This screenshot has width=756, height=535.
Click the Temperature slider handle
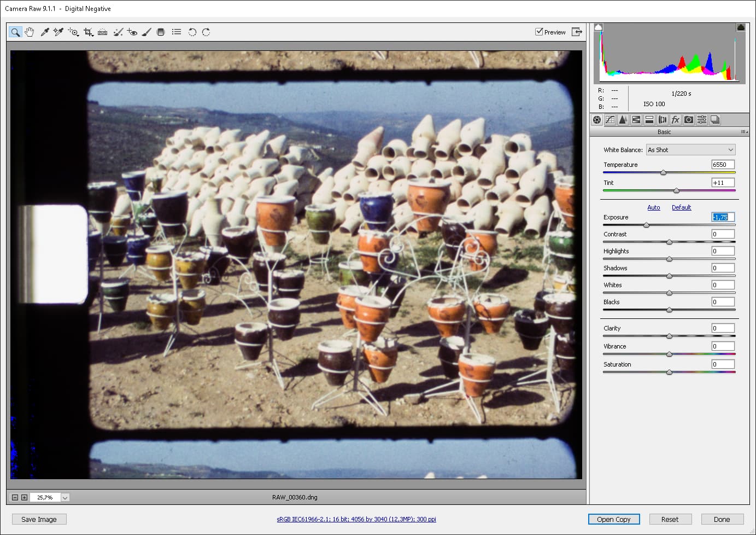[x=663, y=173]
